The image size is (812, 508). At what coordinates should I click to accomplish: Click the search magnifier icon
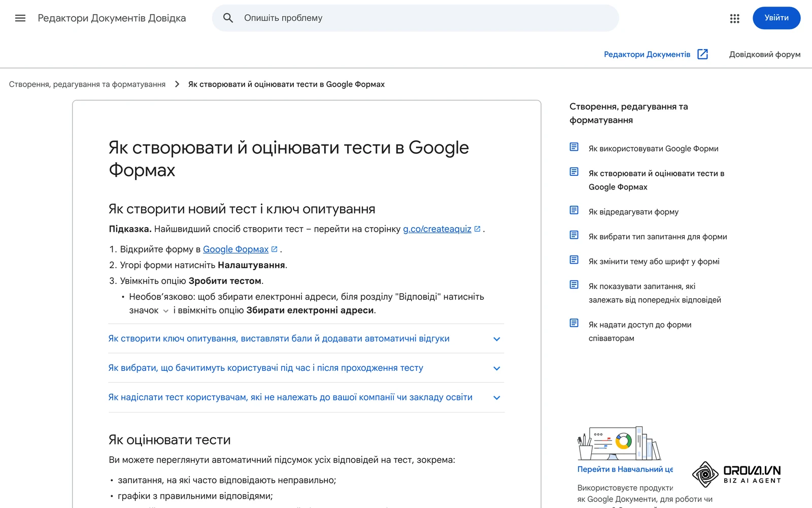click(x=228, y=18)
